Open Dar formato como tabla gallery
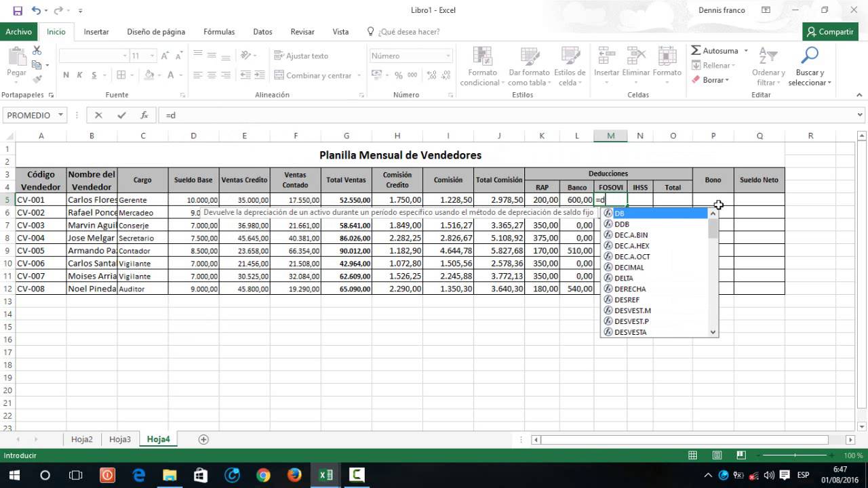 click(528, 66)
